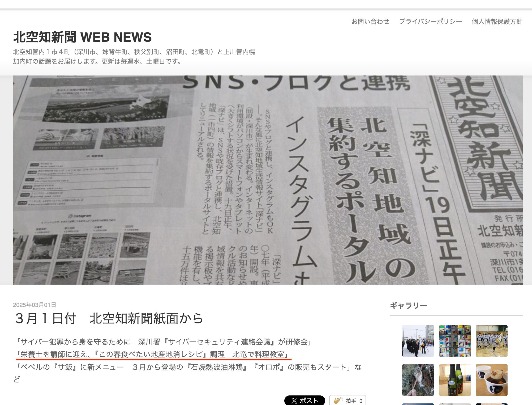Image resolution: width=532 pixels, height=405 pixels.
Task: Open gallery thumbnail of owl in pine tree
Action: (x=418, y=380)
